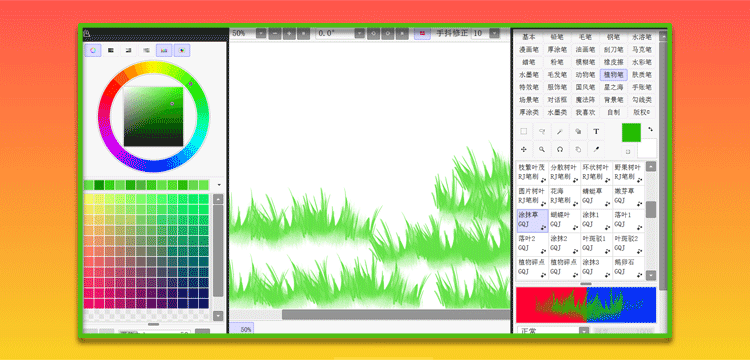This screenshot has height=360, width=750.
Task: Rotate view counterclockwise
Action: 374,33
